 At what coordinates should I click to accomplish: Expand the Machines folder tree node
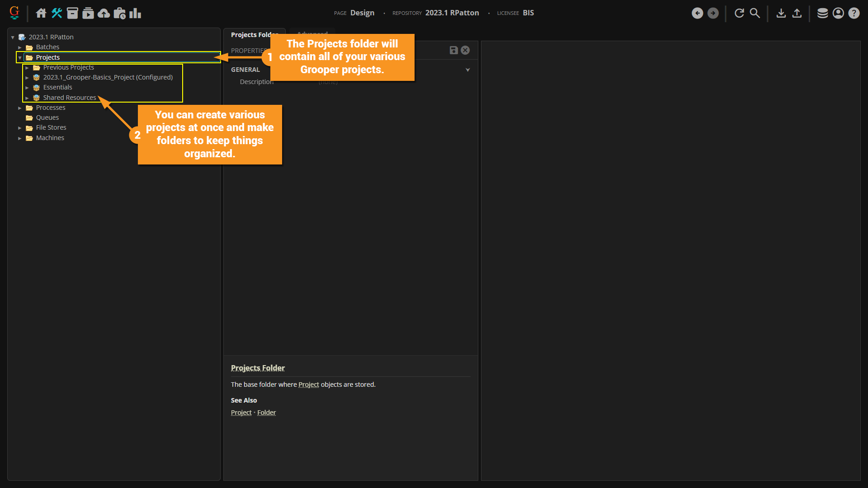pyautogui.click(x=20, y=138)
